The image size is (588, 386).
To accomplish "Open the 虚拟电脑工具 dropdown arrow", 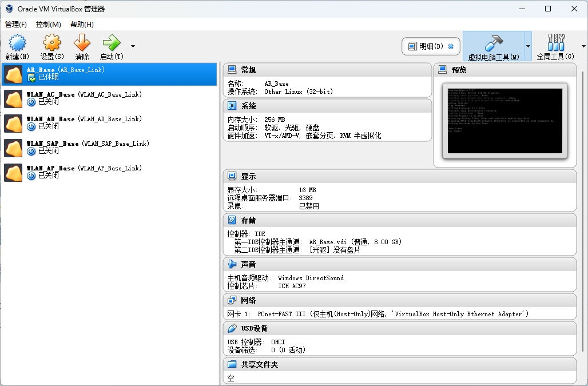I will pos(529,46).
